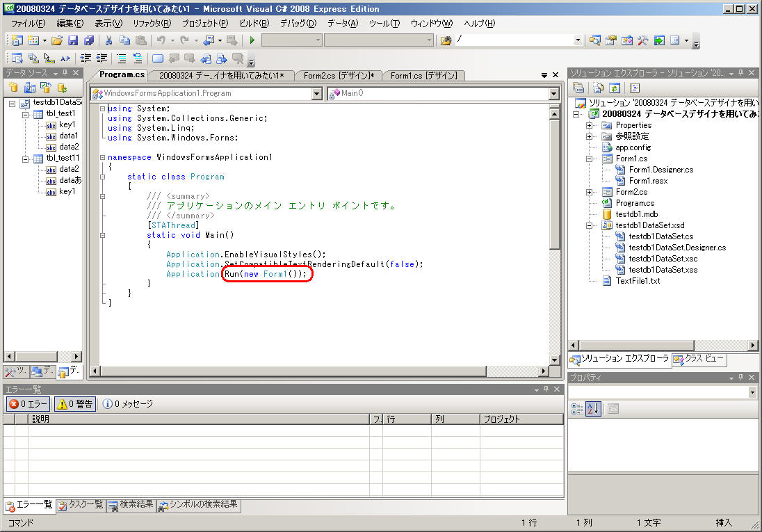
Task: Click the Increase Indent icon
Action: (103, 58)
